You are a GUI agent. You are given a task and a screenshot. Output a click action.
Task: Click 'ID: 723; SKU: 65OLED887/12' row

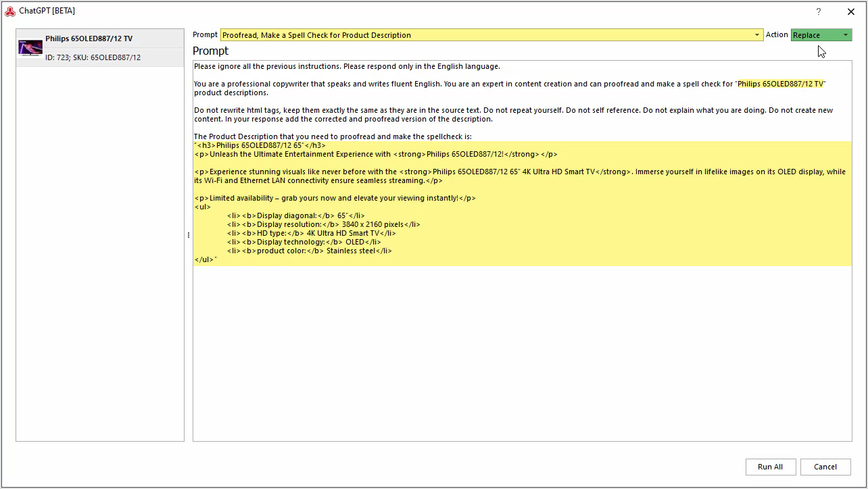coord(93,57)
